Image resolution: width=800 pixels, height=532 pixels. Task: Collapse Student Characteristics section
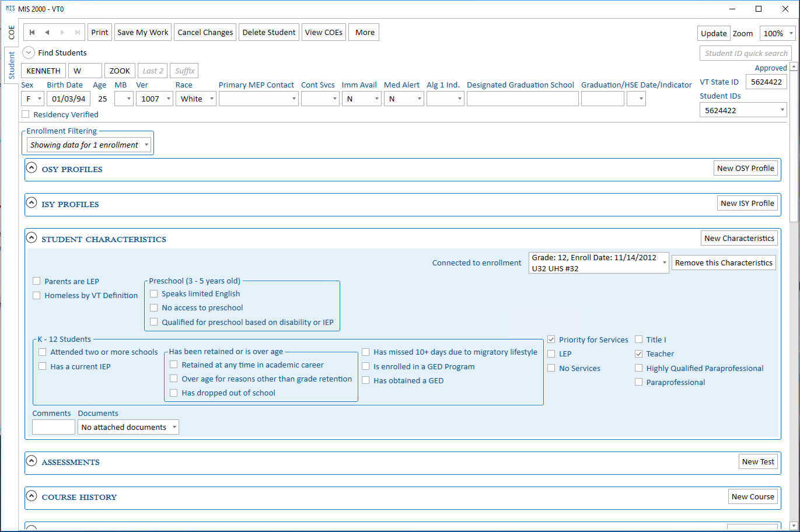point(32,238)
